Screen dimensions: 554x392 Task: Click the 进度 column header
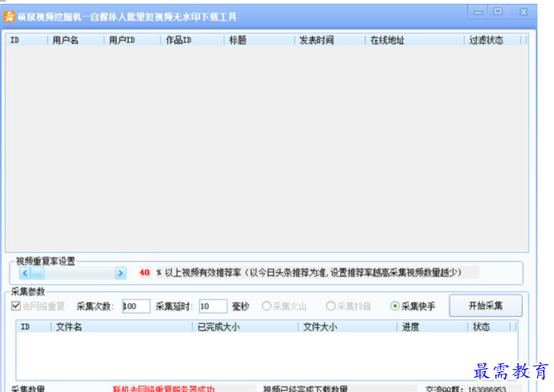tap(433, 327)
